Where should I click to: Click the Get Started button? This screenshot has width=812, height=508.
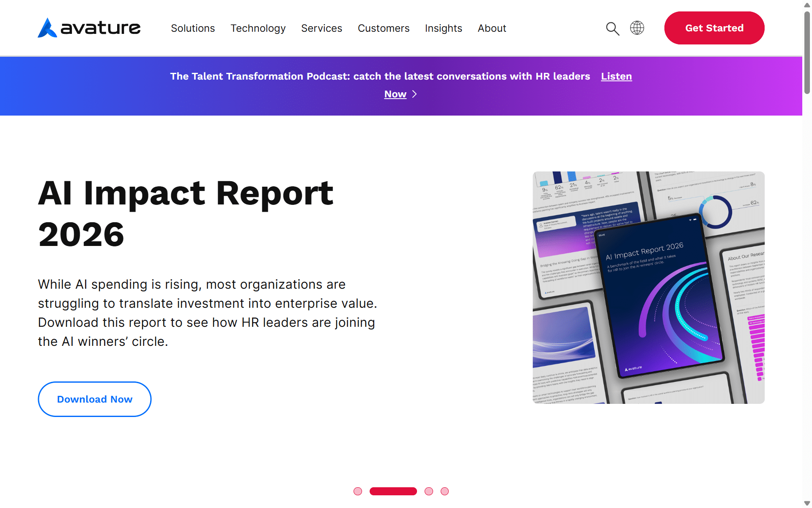click(714, 28)
